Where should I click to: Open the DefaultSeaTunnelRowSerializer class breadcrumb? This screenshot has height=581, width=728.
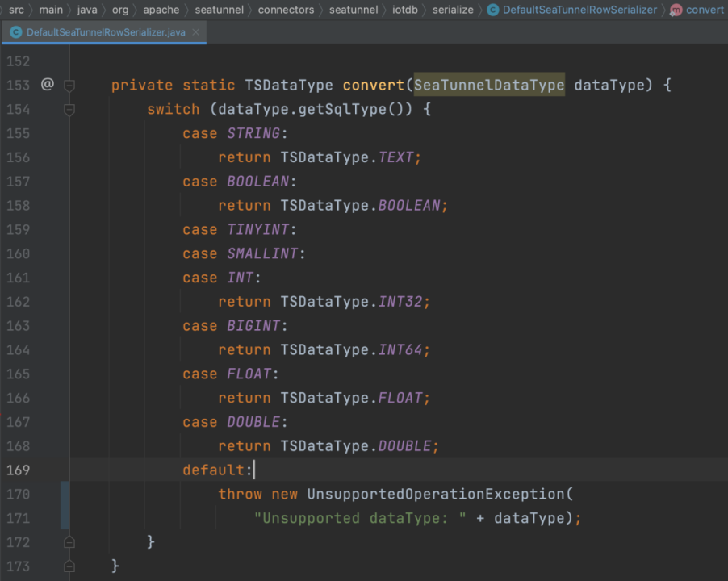pyautogui.click(x=579, y=10)
